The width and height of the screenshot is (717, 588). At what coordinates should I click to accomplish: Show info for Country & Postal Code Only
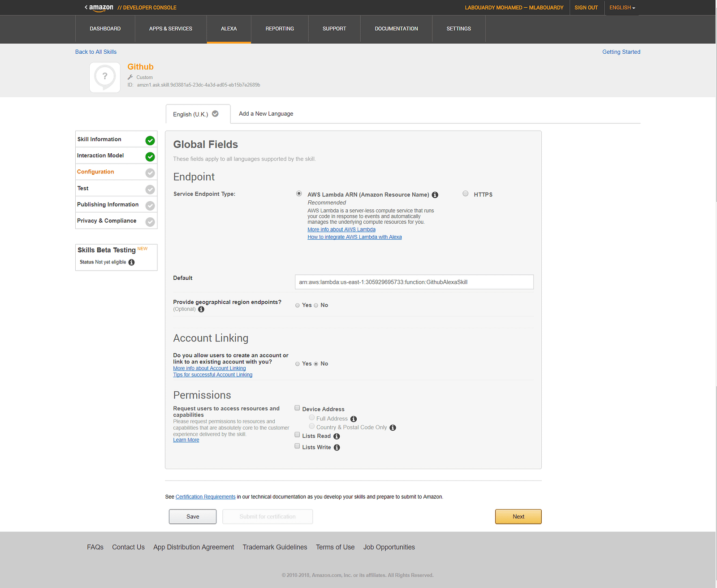pos(393,428)
